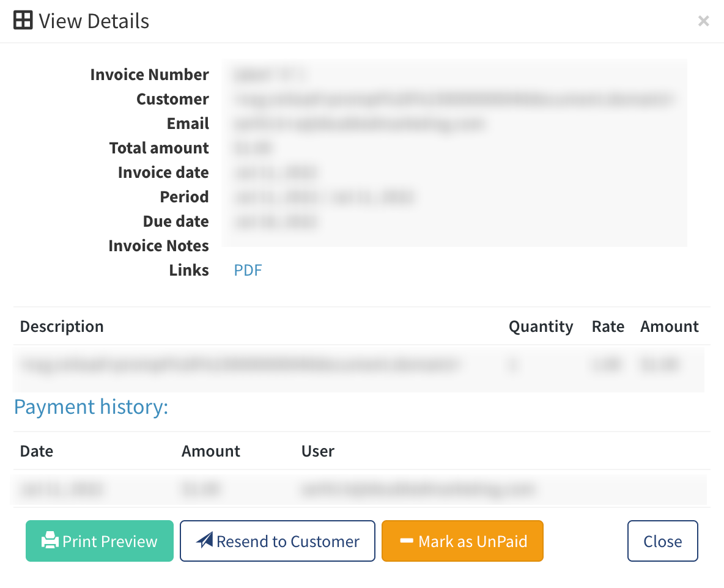This screenshot has height=588, width=724.
Task: Click the Description column header
Action: coord(62,326)
